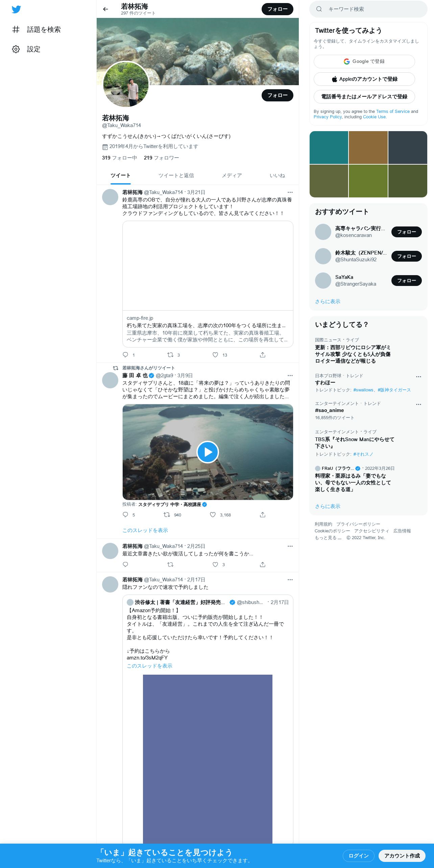Open the camp-fire.jp link card

click(x=208, y=284)
